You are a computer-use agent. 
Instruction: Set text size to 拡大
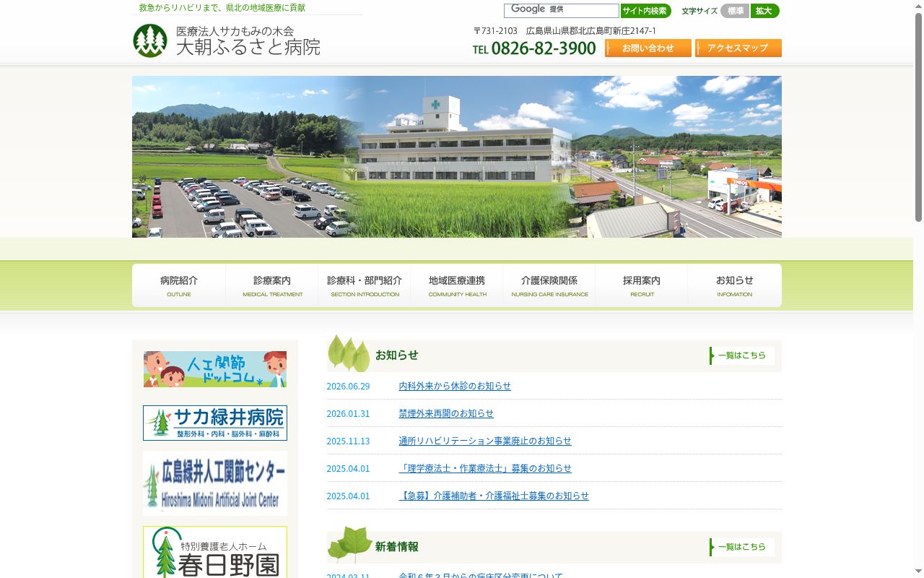tap(764, 11)
